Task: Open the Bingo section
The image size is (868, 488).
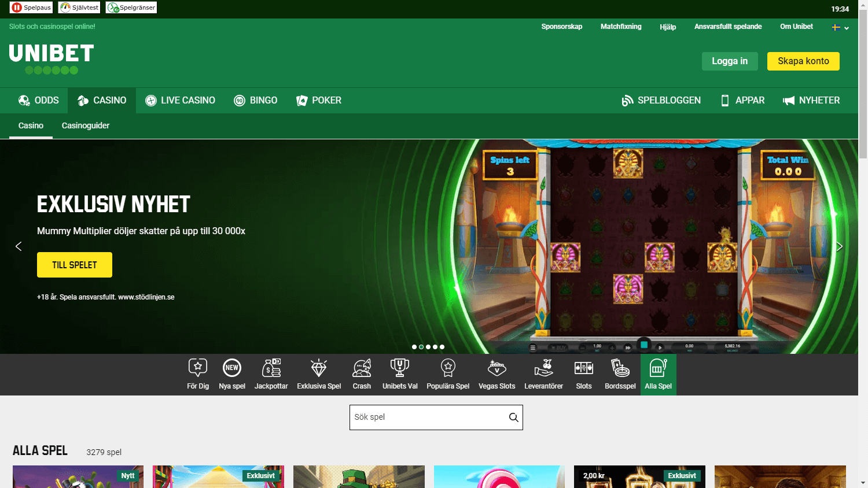Action: tap(256, 101)
